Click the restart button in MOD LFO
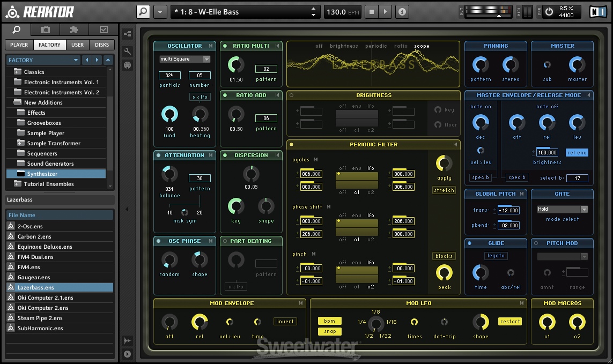The image size is (613, 364). pyautogui.click(x=510, y=322)
